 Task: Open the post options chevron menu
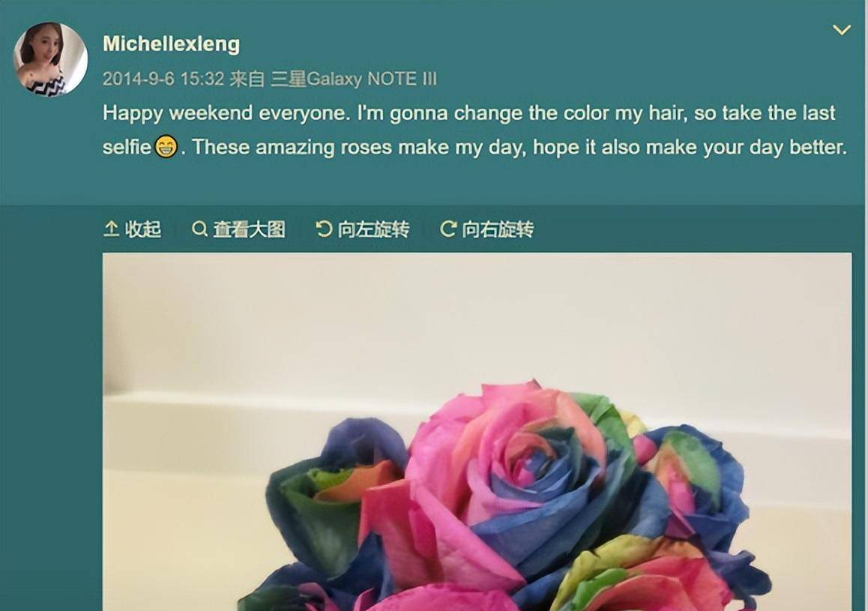[x=842, y=30]
